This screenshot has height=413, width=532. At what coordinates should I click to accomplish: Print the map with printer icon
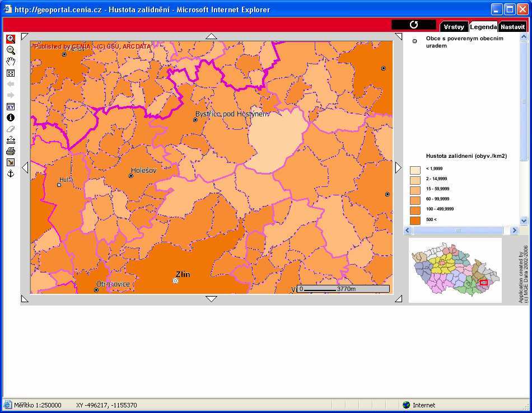(11, 151)
